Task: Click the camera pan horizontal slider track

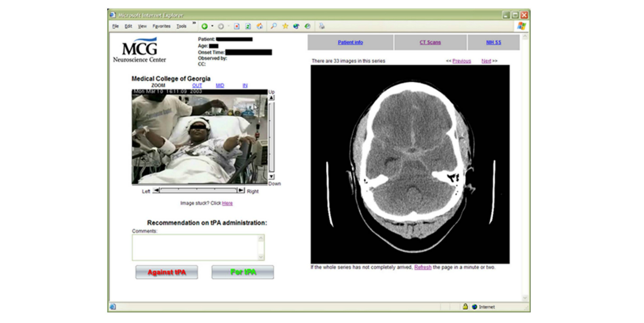Action: (199, 190)
